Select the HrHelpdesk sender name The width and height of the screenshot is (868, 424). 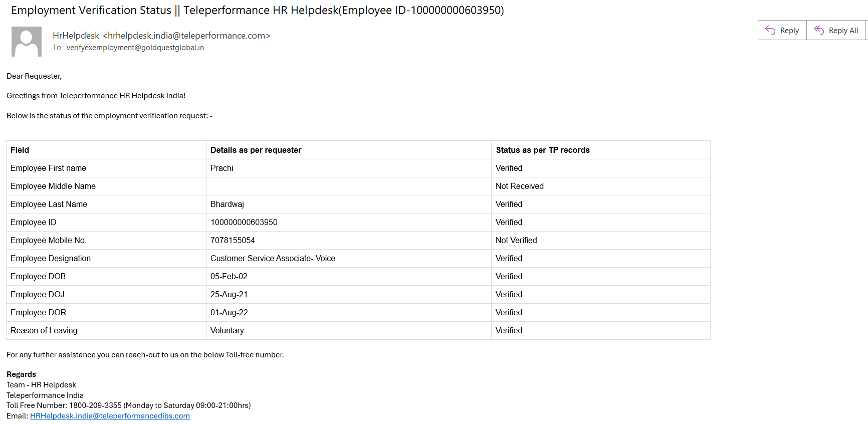[76, 36]
